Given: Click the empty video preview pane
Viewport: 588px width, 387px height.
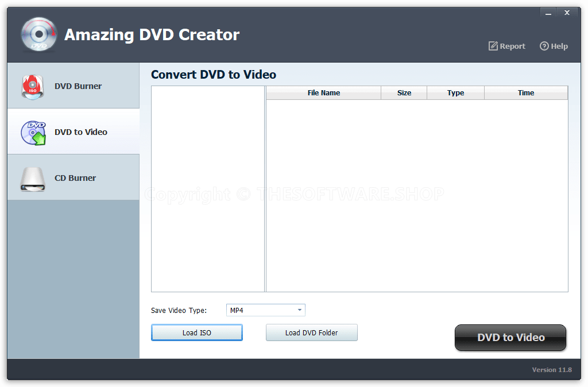Looking at the screenshot, I should pos(207,189).
